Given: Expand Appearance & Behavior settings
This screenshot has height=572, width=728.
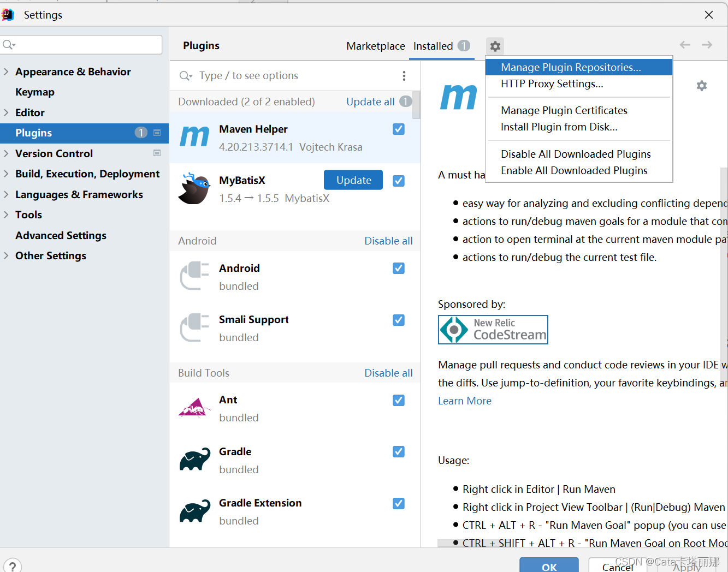Looking at the screenshot, I should 6,71.
